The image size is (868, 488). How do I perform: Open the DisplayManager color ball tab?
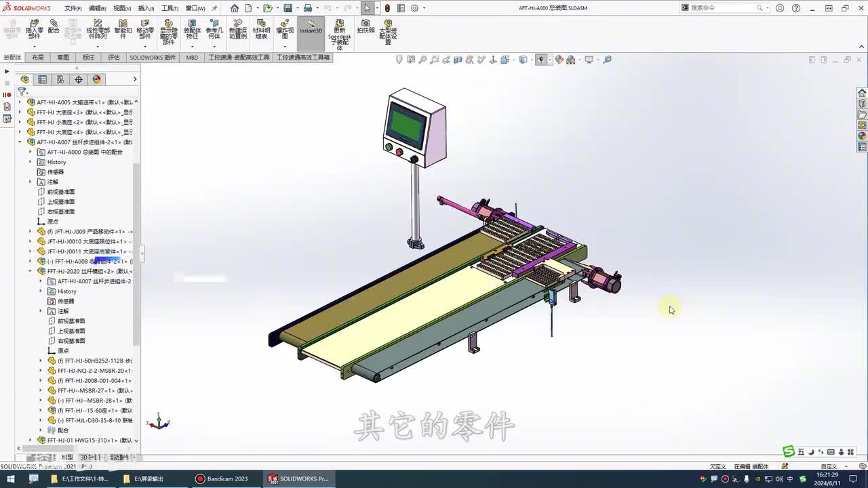pyautogui.click(x=96, y=79)
